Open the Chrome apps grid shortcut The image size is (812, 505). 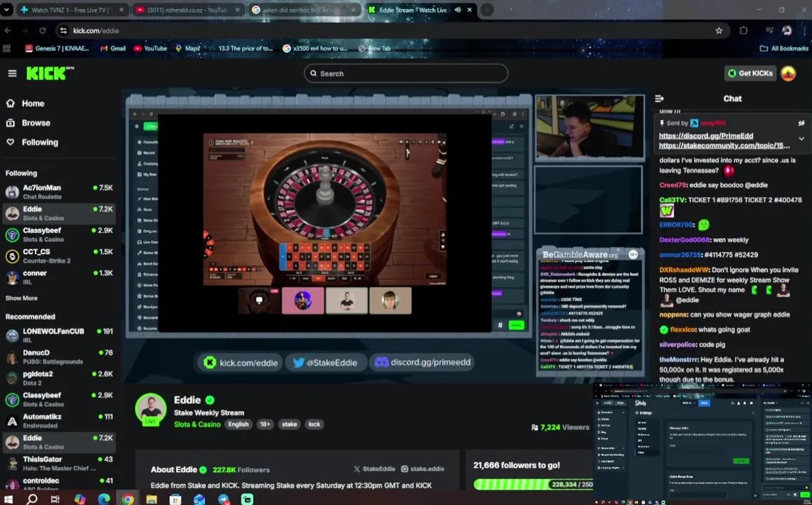click(7, 48)
